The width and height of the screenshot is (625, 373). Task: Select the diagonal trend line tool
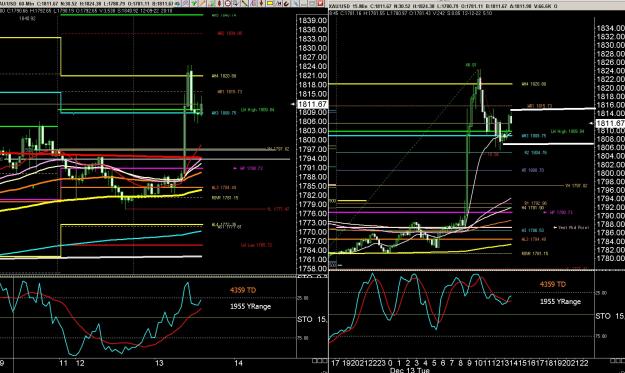point(244,3)
